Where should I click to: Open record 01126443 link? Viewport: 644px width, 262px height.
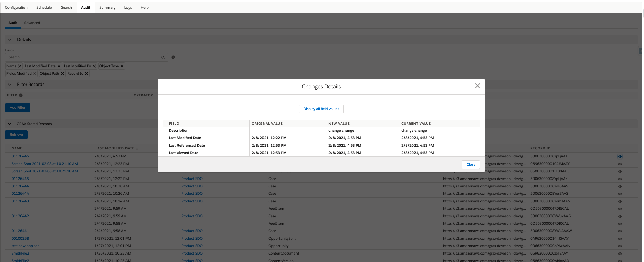[x=20, y=201]
